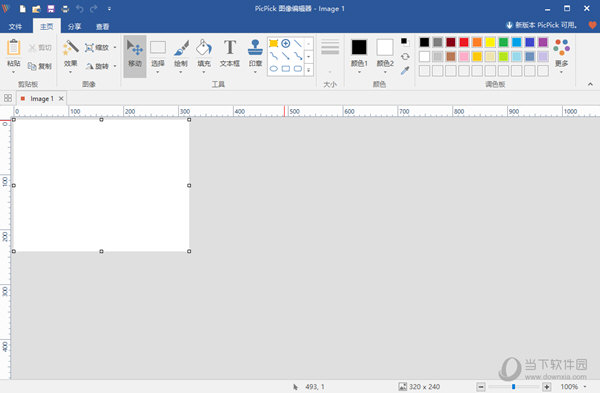Expand the shapes gallery more arrow
Viewport: 600px width, 393px height.
coord(308,70)
